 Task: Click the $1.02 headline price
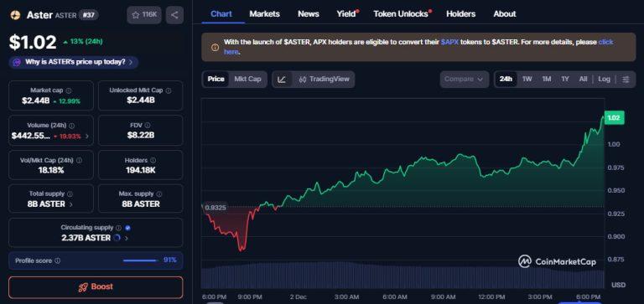click(x=33, y=42)
